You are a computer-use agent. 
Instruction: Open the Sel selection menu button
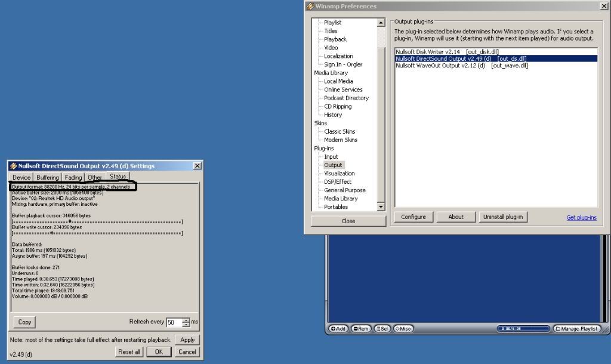(382, 328)
